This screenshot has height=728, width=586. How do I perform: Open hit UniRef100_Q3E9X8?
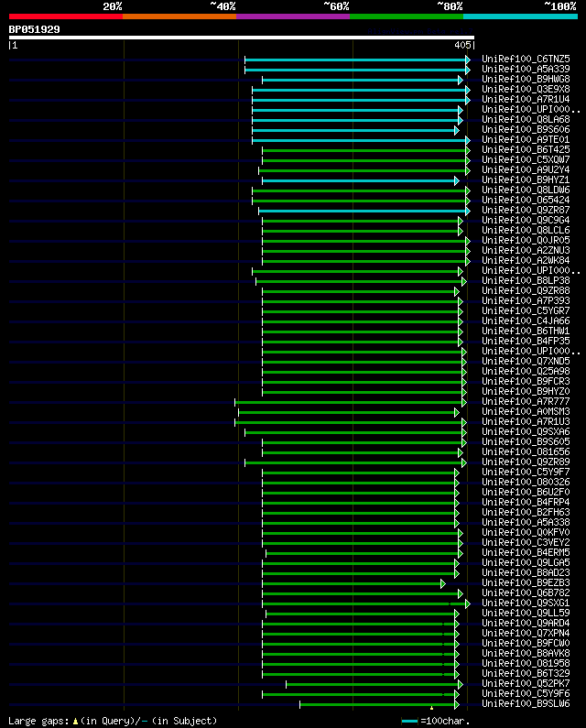[526, 89]
